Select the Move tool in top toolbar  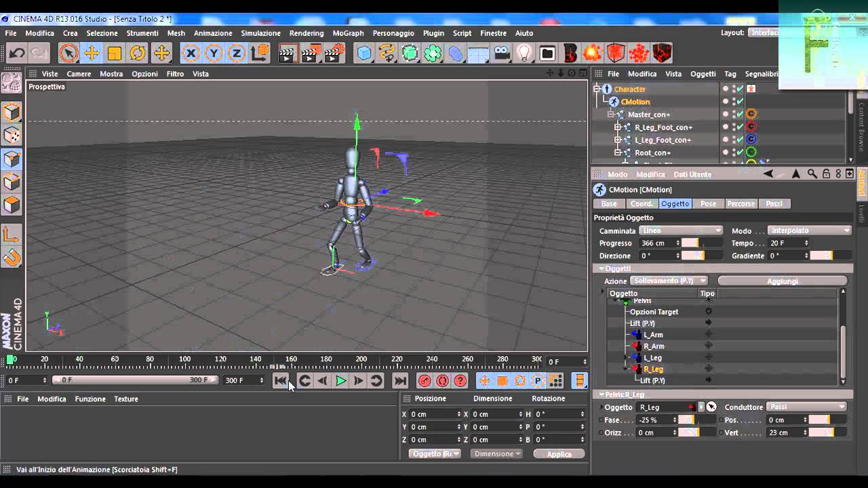click(x=92, y=53)
